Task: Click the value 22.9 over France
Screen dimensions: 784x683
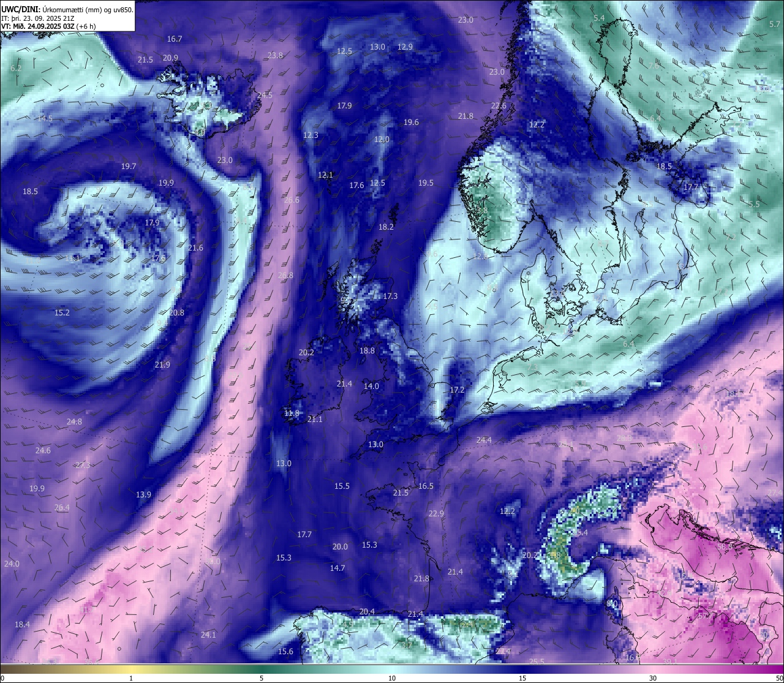Action: coord(436,514)
